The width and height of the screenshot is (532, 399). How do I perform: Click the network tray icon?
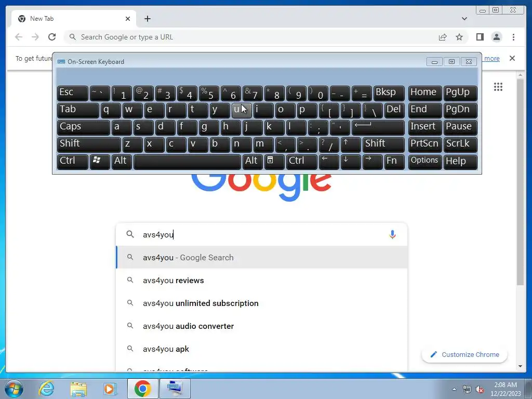467,390
